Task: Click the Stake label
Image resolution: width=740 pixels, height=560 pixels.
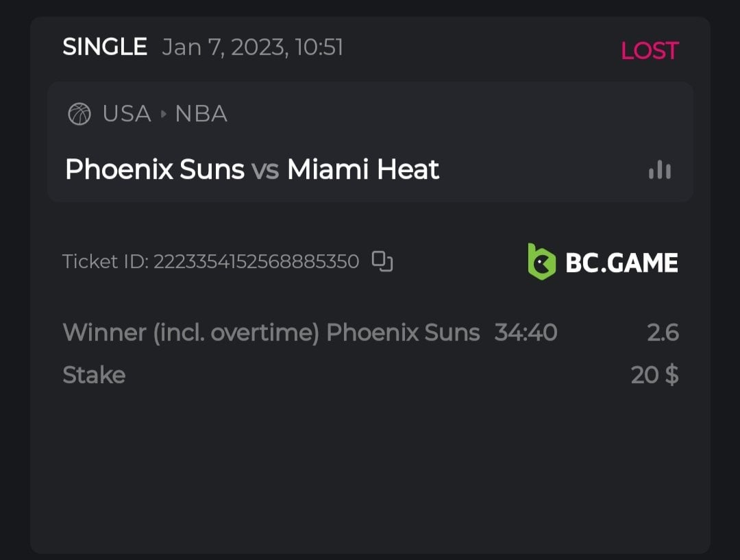Action: [x=94, y=375]
